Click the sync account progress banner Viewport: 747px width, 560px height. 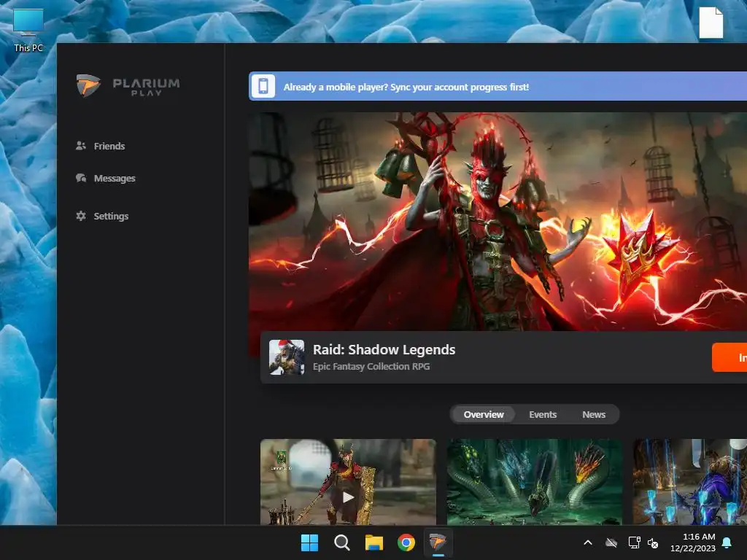point(498,86)
